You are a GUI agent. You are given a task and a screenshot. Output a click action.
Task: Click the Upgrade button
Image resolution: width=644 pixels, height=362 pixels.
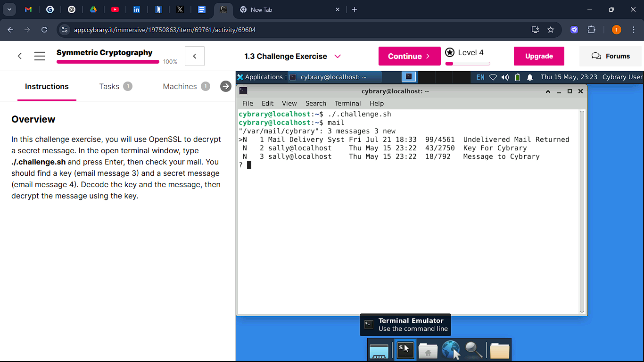(x=539, y=56)
